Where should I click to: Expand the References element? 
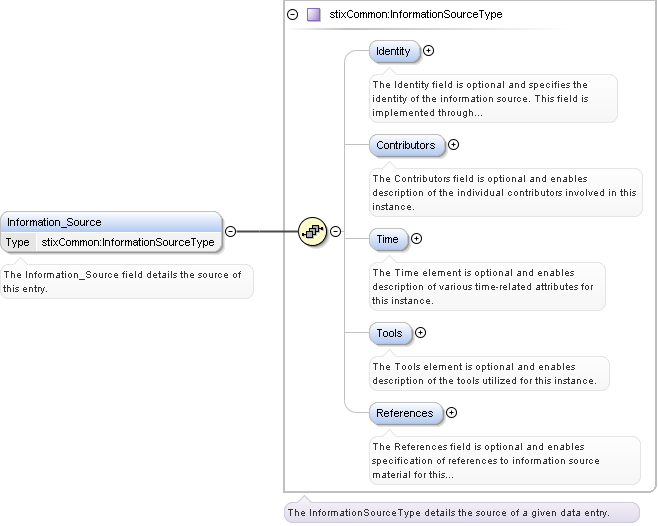(451, 412)
